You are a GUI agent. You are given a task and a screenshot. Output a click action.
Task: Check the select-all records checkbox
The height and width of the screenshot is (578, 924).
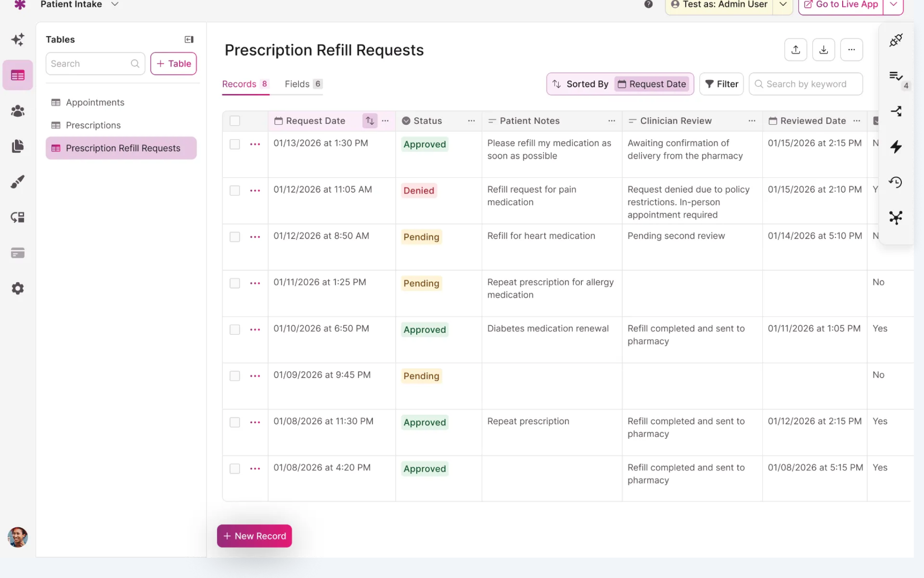(x=235, y=121)
